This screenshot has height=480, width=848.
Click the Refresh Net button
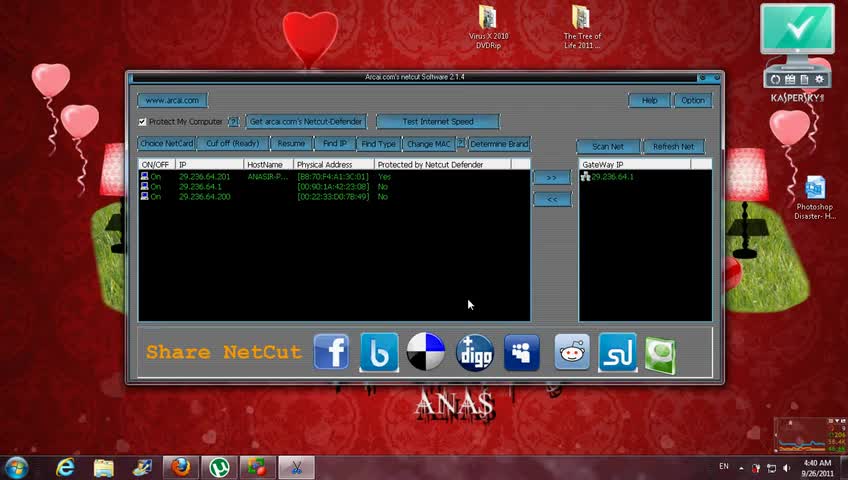point(673,146)
